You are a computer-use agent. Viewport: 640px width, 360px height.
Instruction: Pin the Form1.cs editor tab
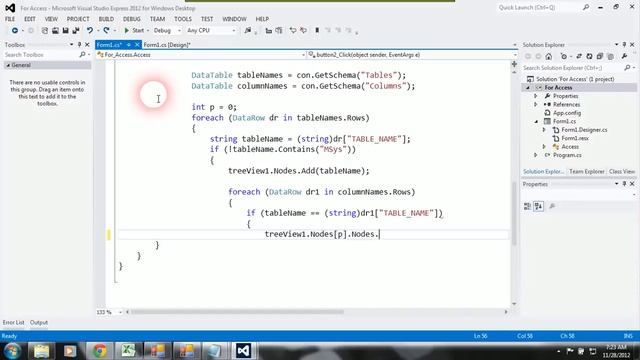[129, 45]
